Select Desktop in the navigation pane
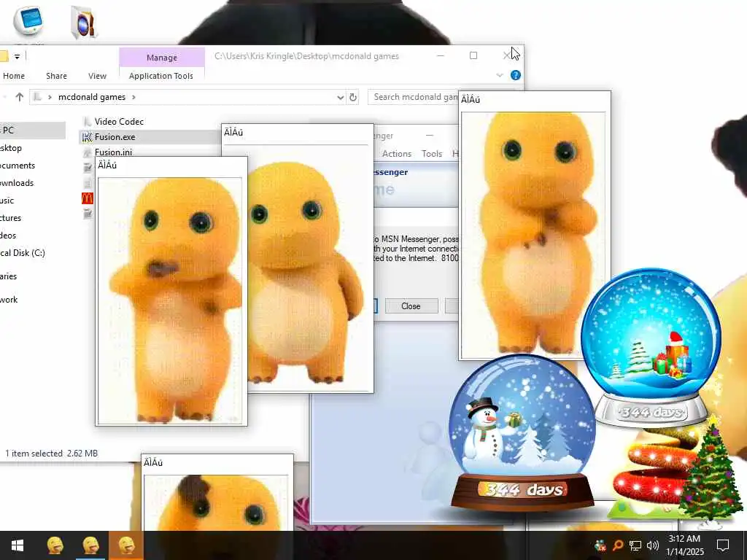Screen dimensions: 747x560 pos(11,148)
